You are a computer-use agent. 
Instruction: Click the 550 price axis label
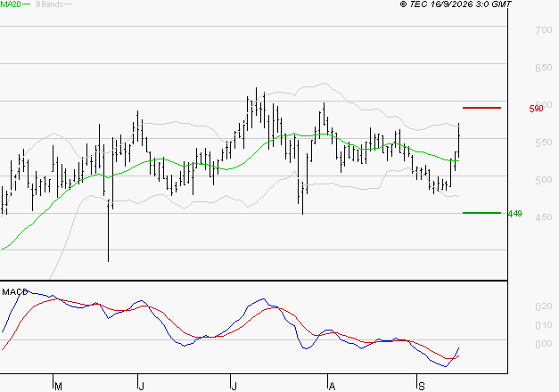coord(544,143)
